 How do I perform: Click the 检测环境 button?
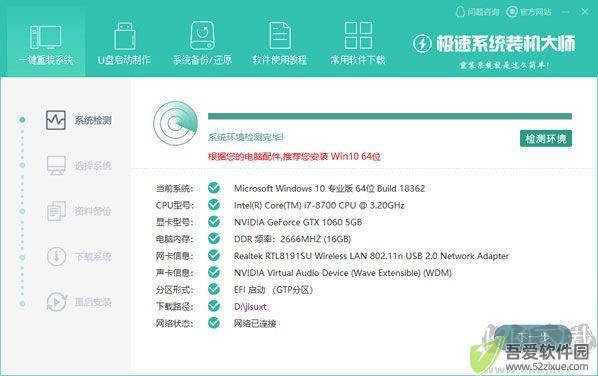pos(546,138)
